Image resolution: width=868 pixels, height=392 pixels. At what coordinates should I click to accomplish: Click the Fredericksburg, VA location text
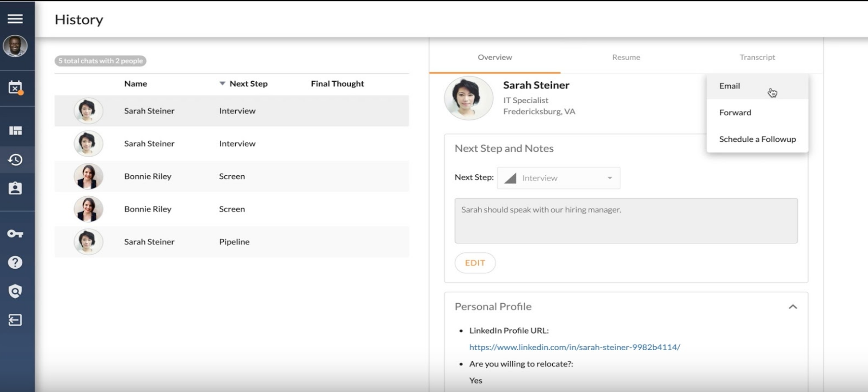point(539,112)
